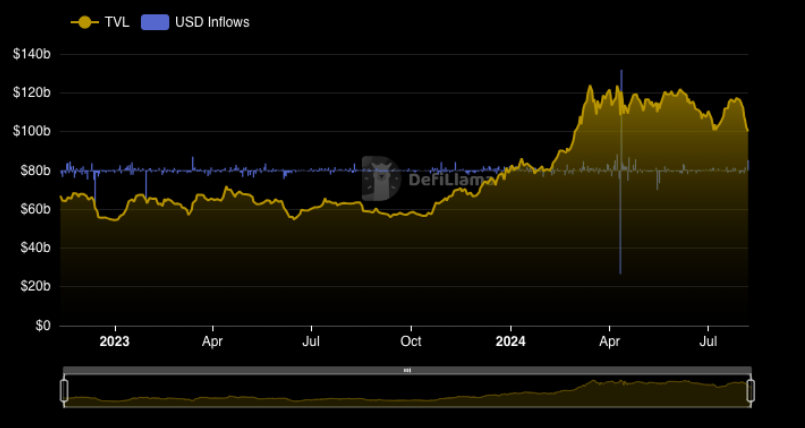Click the gold TVL line marker icon
The height and width of the screenshot is (428, 805).
tap(86, 21)
